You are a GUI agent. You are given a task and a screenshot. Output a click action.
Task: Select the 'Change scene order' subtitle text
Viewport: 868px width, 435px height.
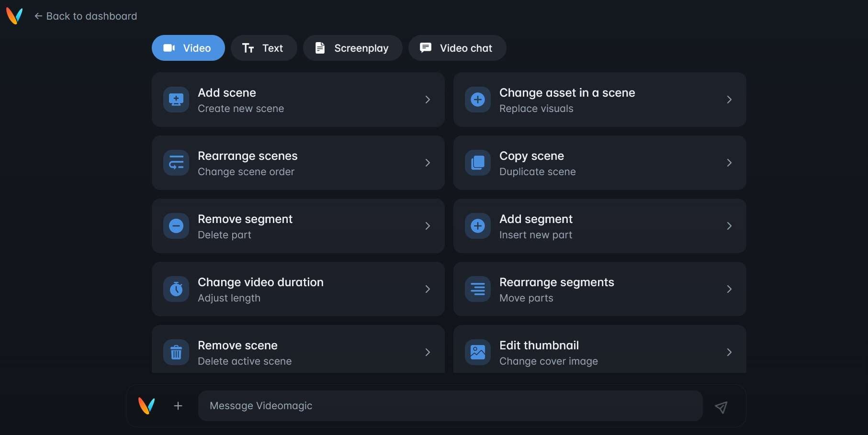246,172
